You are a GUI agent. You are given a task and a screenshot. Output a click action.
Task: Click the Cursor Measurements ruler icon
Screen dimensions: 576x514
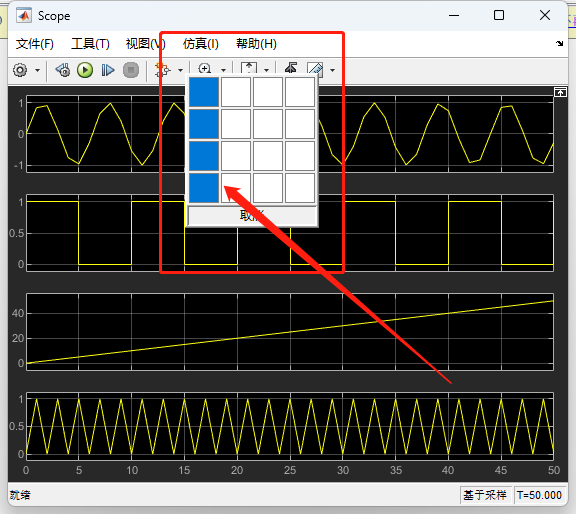pyautogui.click(x=315, y=69)
